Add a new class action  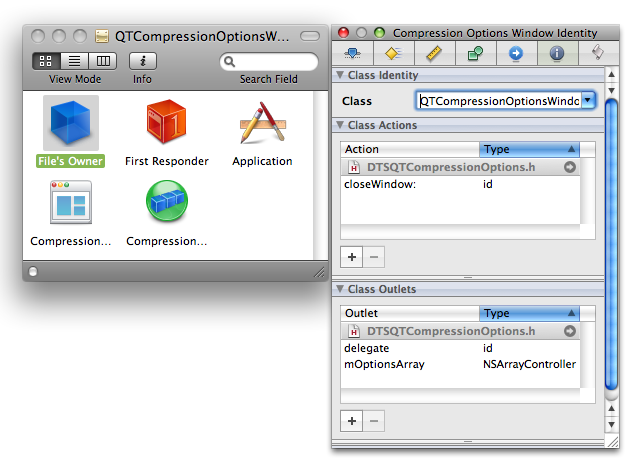click(x=352, y=257)
